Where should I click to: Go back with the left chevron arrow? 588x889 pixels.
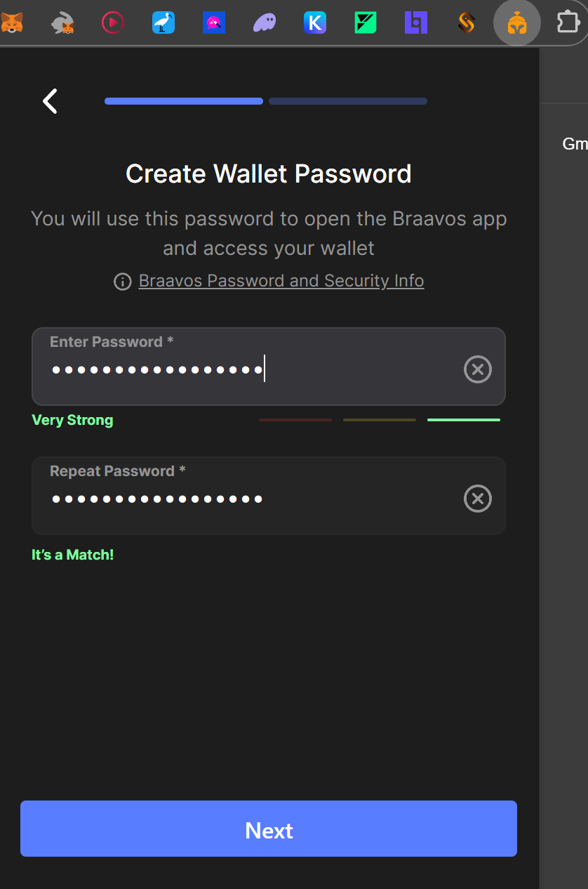point(49,100)
